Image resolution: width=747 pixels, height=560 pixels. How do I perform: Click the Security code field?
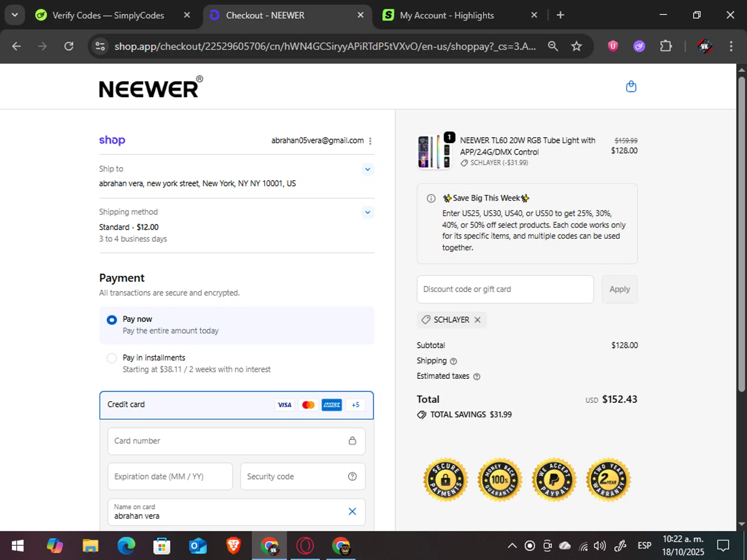click(x=303, y=476)
